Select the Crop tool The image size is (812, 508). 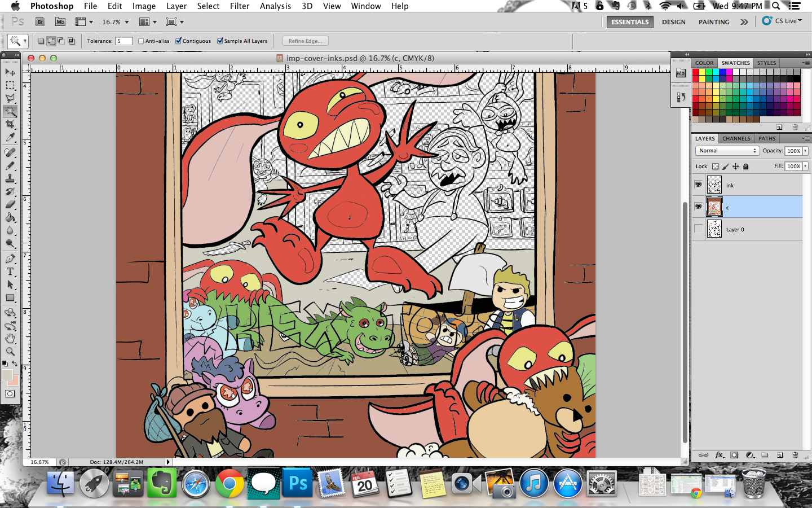pyautogui.click(x=10, y=124)
